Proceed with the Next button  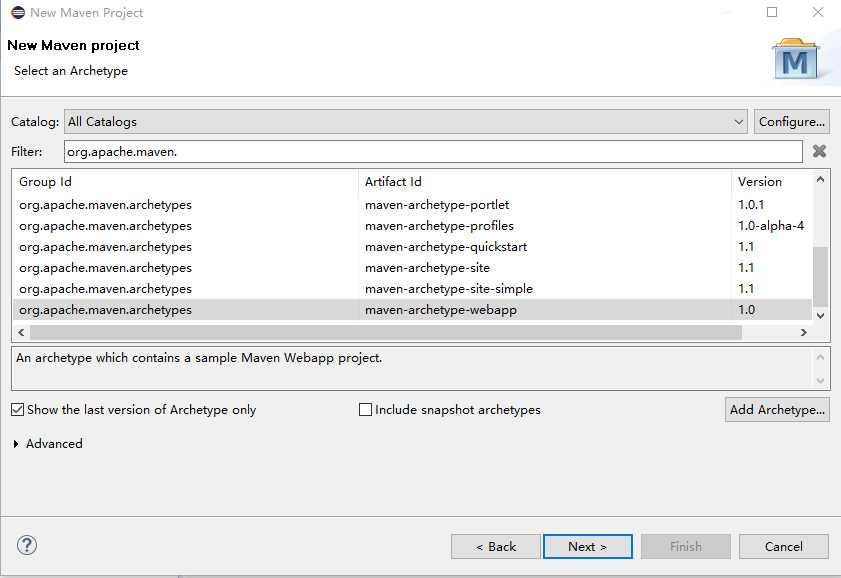[587, 546]
